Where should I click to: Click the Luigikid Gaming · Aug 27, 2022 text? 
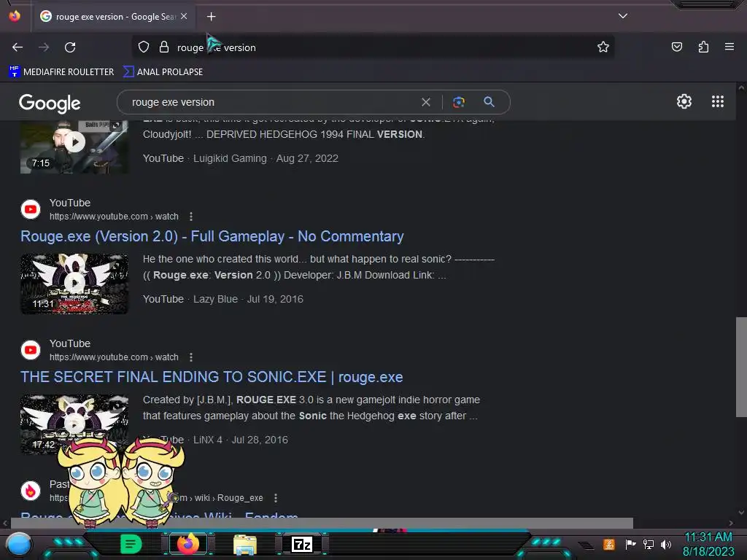[x=266, y=158]
